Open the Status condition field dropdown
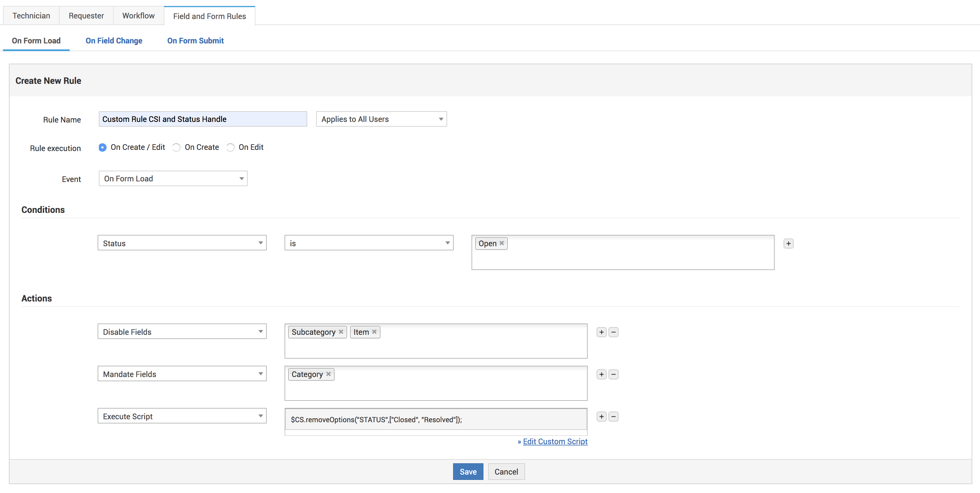Viewport: 980px width, 493px height. click(182, 243)
